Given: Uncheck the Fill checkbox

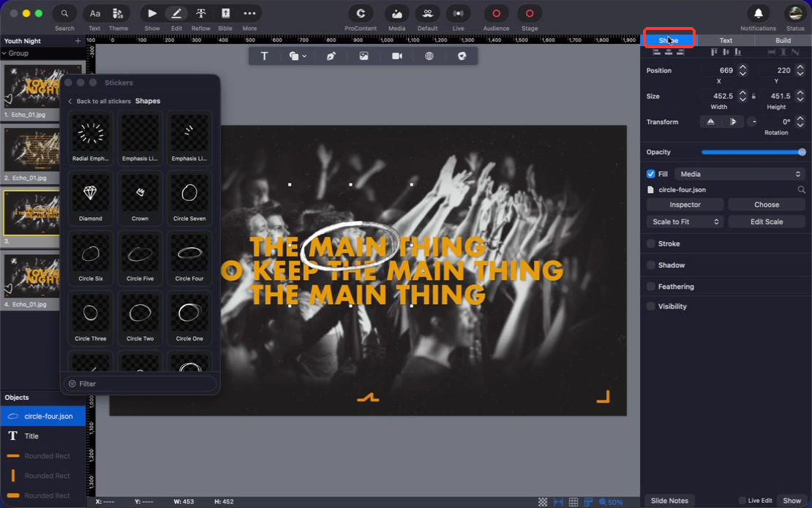Looking at the screenshot, I should (651, 174).
